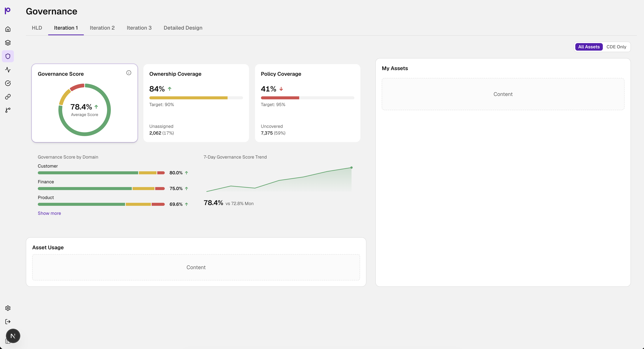Open the settings gear icon in the sidebar

tap(8, 308)
